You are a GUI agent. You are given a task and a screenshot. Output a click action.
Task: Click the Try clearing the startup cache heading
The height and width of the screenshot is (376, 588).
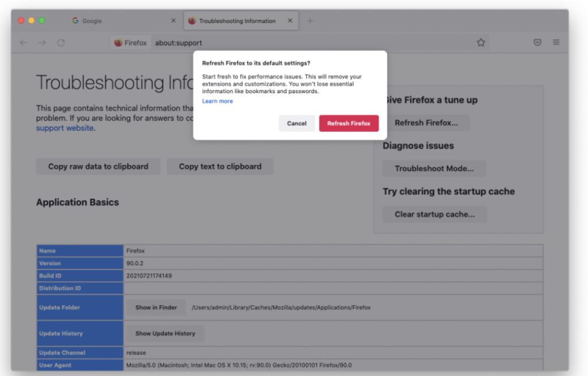coord(448,191)
